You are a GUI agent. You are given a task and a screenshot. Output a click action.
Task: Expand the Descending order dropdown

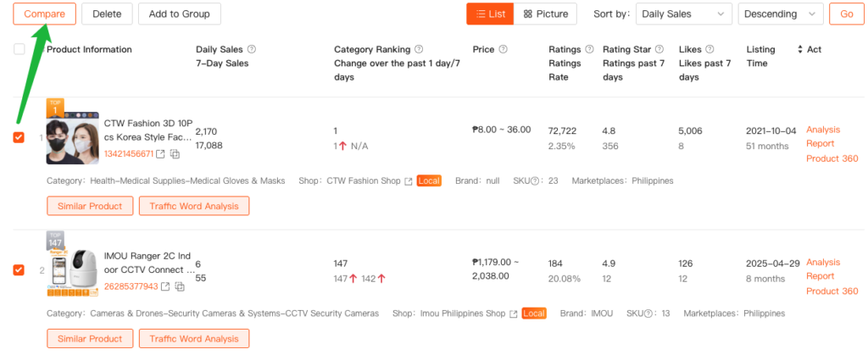780,14
